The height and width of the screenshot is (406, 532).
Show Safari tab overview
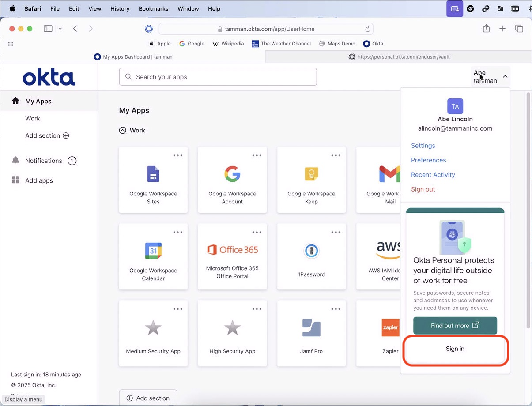pos(519,29)
